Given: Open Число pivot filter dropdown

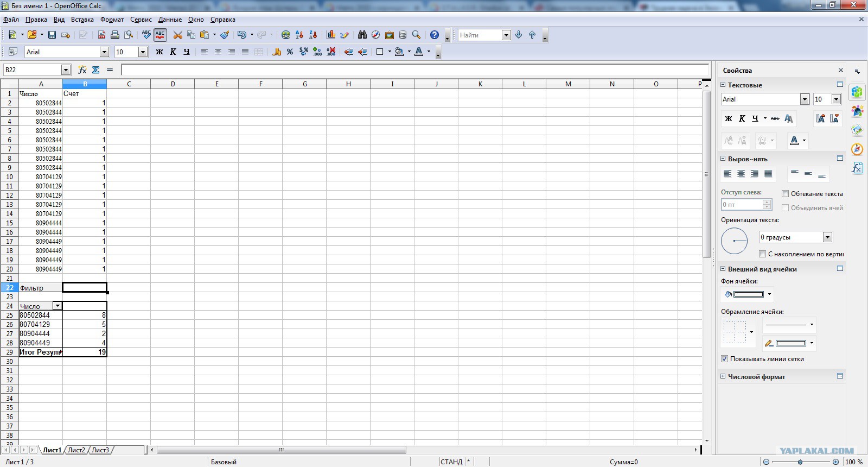Looking at the screenshot, I should tap(57, 306).
